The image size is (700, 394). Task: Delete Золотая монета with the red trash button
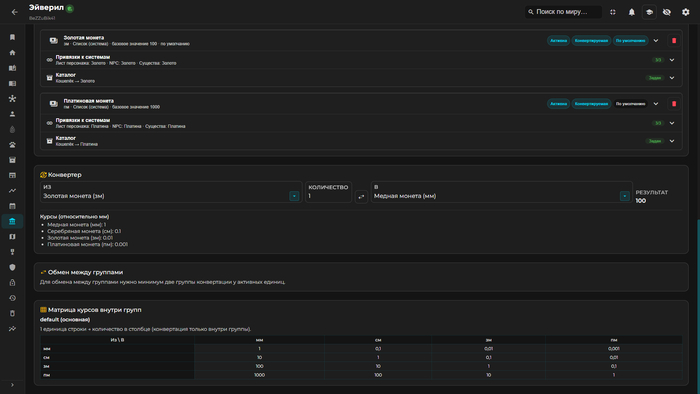pos(674,41)
